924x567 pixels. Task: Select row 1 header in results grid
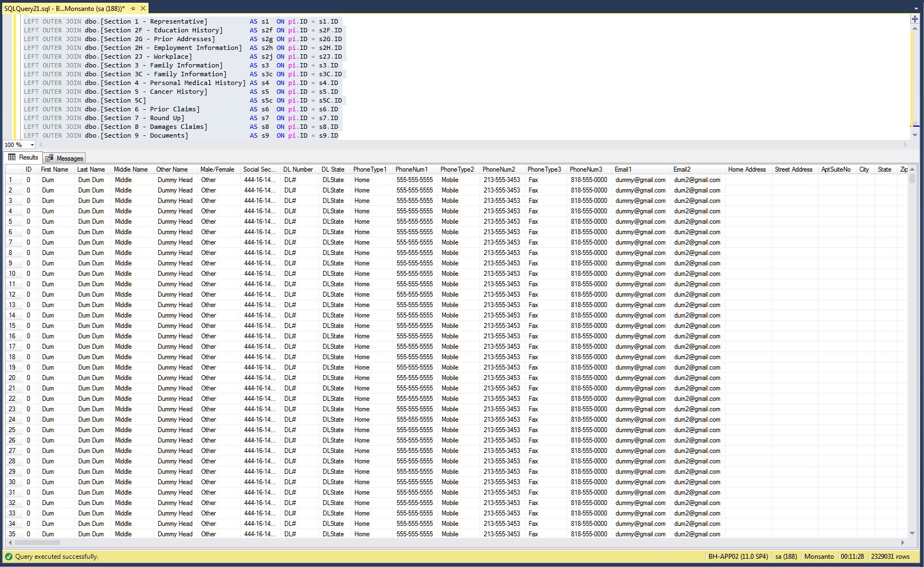pos(14,180)
